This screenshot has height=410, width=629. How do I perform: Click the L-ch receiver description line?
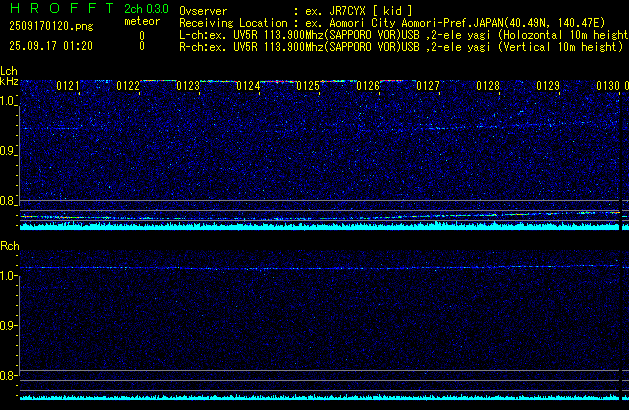pyautogui.click(x=404, y=35)
